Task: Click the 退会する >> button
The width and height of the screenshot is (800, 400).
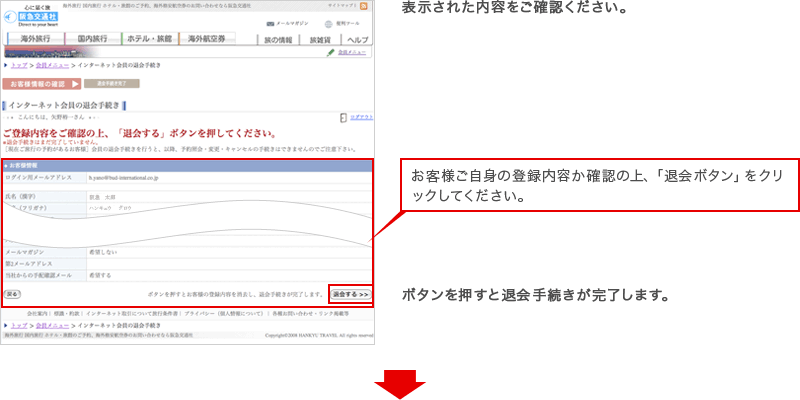Action: point(351,295)
